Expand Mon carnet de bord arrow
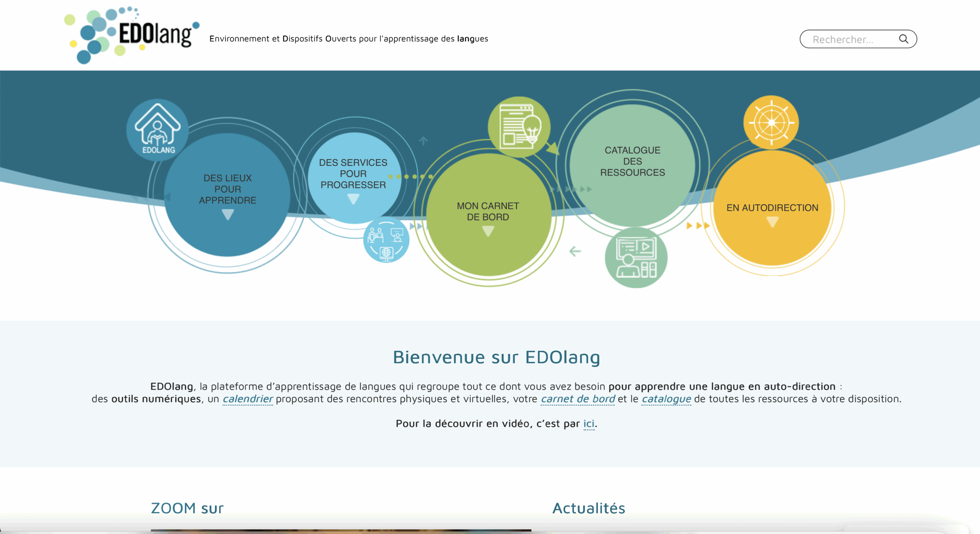Viewport: 980px width, 534px height. [488, 231]
